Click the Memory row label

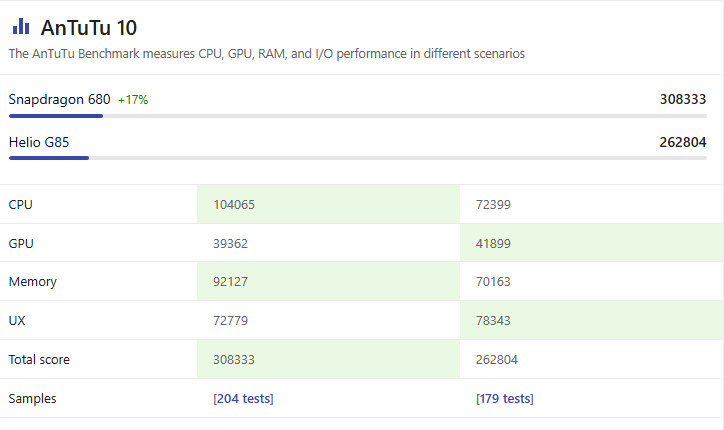33,282
